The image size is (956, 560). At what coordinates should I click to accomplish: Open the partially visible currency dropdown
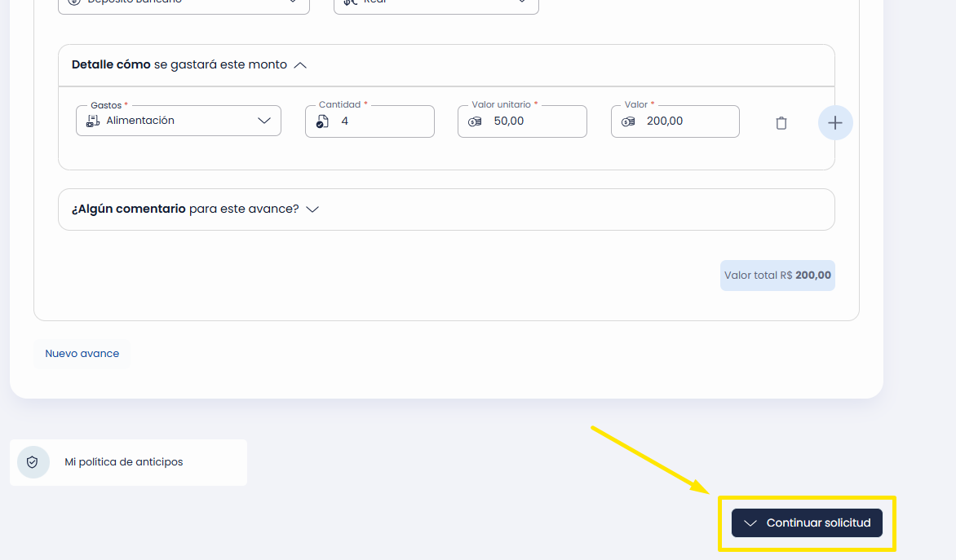click(436, 5)
